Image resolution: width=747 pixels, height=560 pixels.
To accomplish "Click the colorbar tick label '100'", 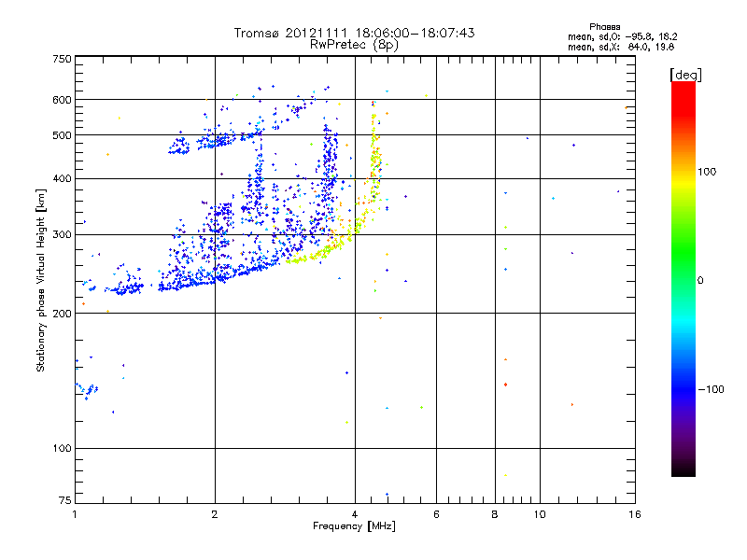I will (x=707, y=172).
